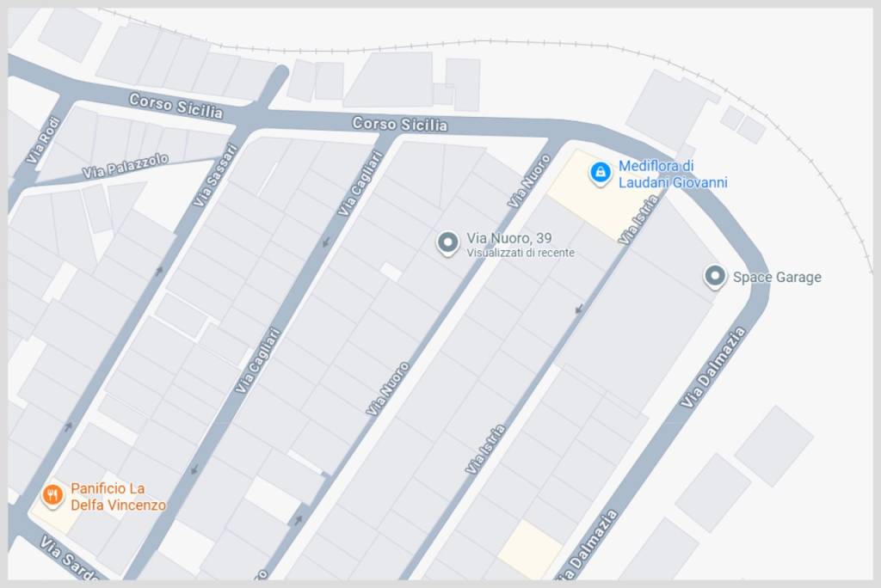
Task: Click the Space Garage map pin
Action: [x=715, y=277]
